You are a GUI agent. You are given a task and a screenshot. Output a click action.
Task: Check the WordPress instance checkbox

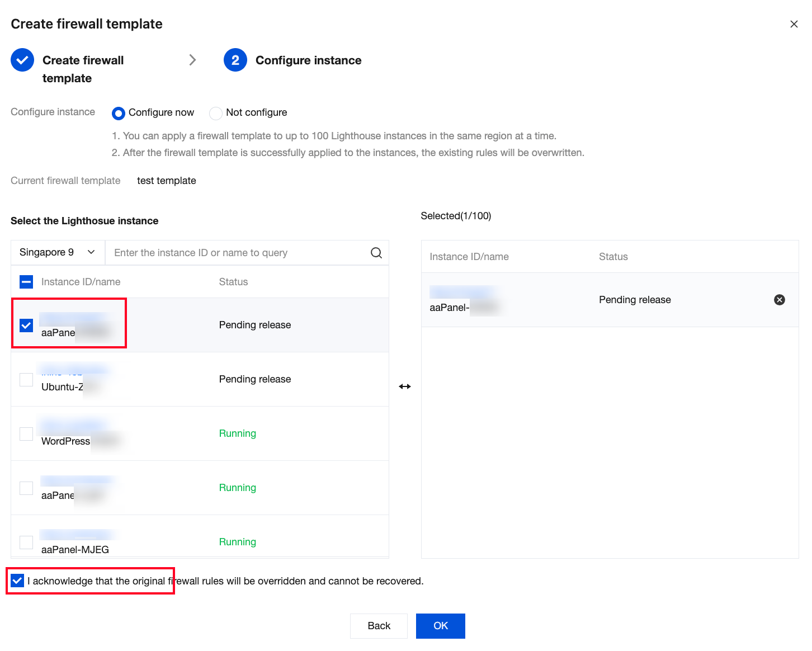coord(26,433)
